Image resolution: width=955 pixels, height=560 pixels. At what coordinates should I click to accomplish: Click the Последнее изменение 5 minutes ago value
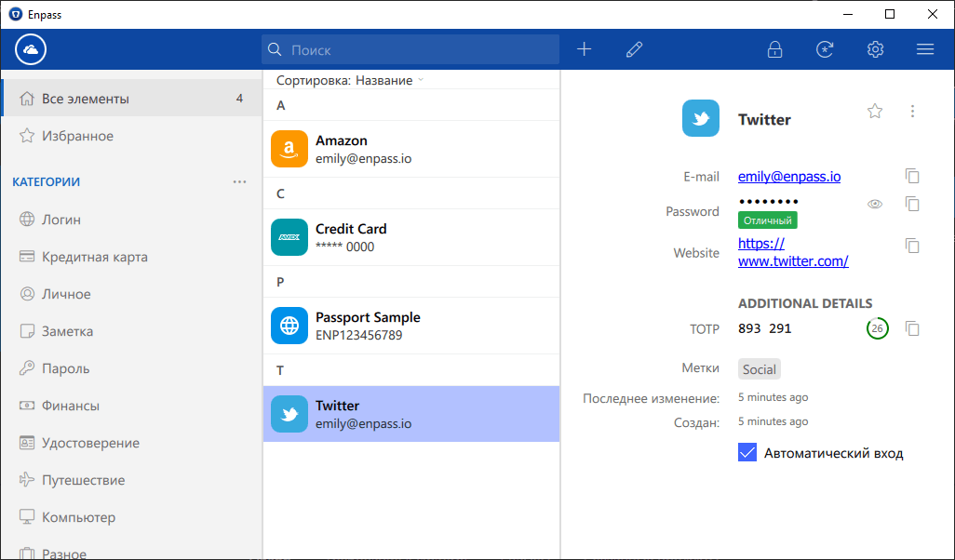point(773,397)
